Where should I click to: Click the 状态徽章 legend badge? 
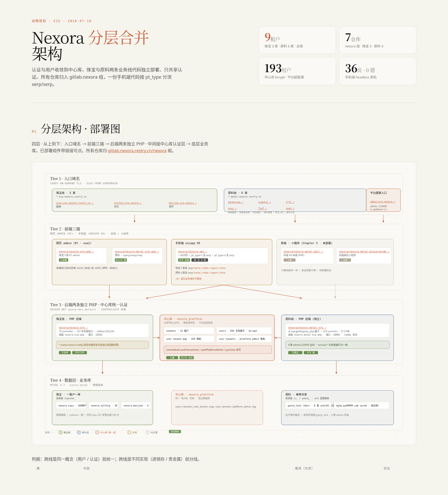(x=175, y=431)
